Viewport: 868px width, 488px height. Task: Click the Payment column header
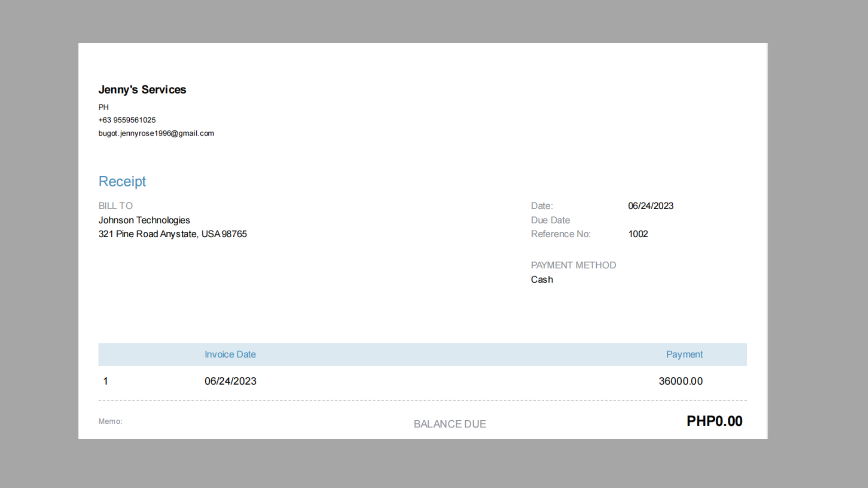coord(684,354)
